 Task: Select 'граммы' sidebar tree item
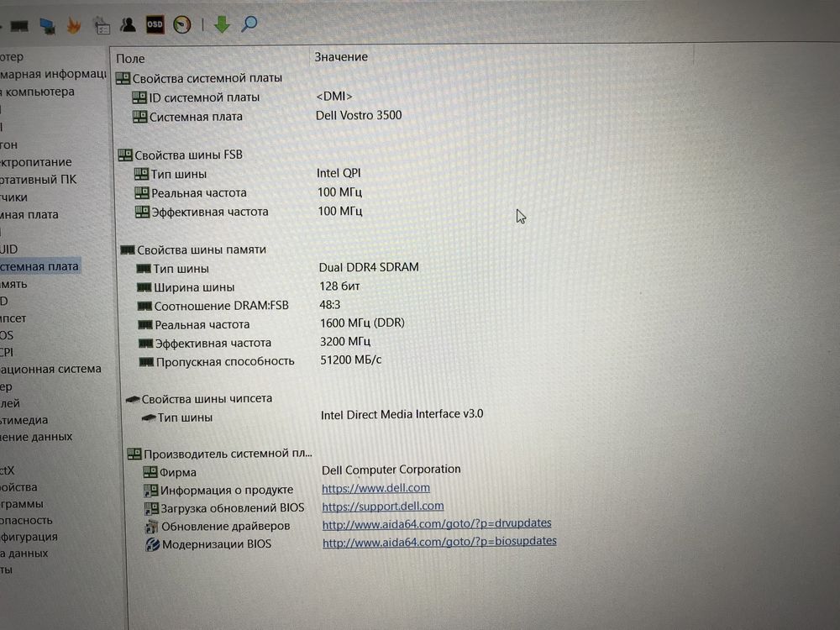(x=22, y=503)
